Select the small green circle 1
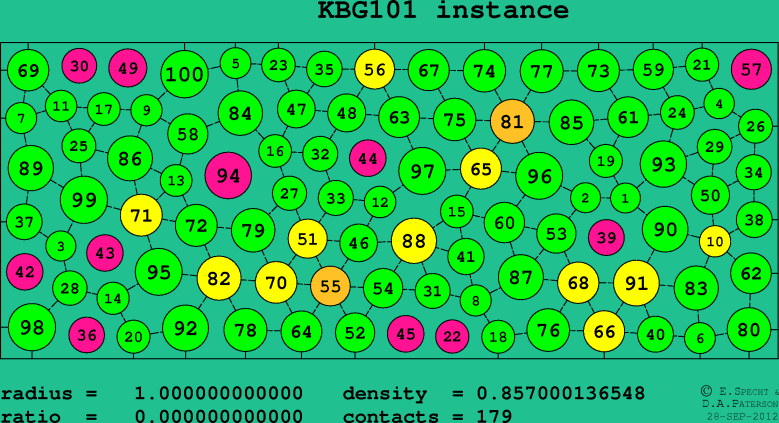 tap(625, 198)
